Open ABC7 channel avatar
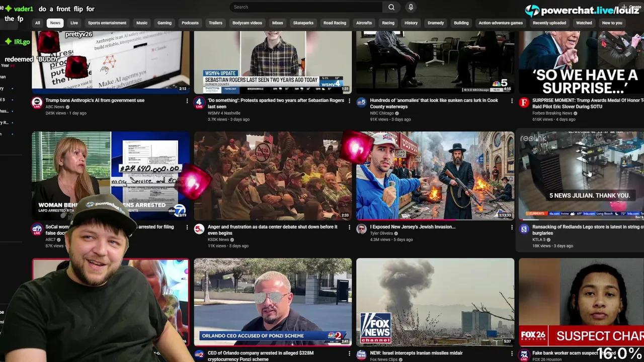Screen dimensions: 644x362 (37, 229)
